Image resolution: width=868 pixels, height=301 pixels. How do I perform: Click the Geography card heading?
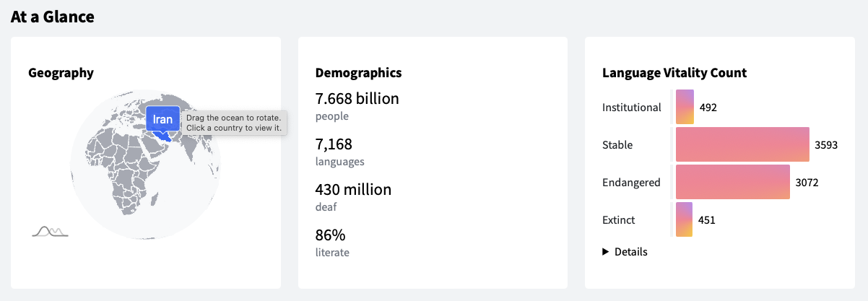point(61,73)
